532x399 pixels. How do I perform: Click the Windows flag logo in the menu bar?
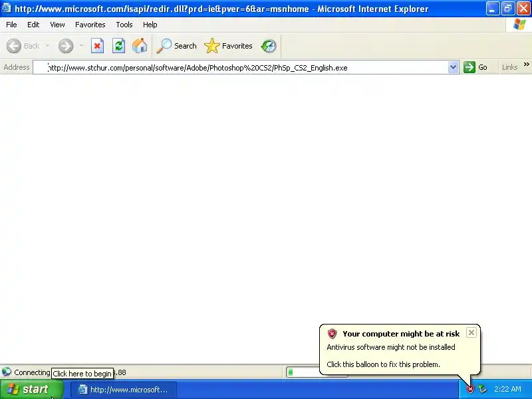click(x=519, y=25)
